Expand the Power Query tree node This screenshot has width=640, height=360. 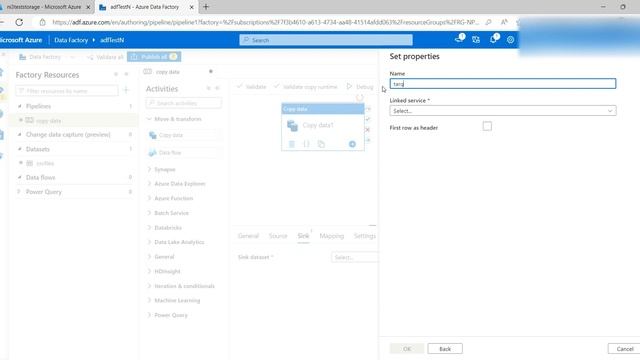coord(19,191)
